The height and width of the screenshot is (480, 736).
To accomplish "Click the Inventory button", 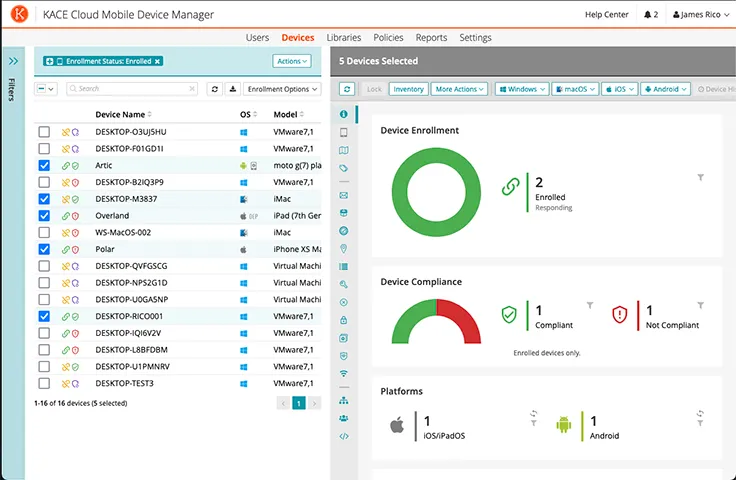I will (x=408, y=89).
